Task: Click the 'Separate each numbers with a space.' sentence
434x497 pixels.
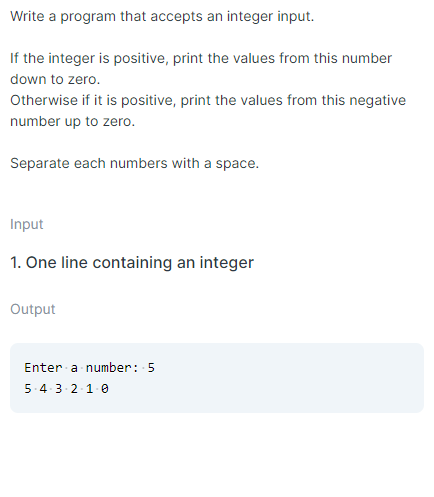Action: [134, 163]
